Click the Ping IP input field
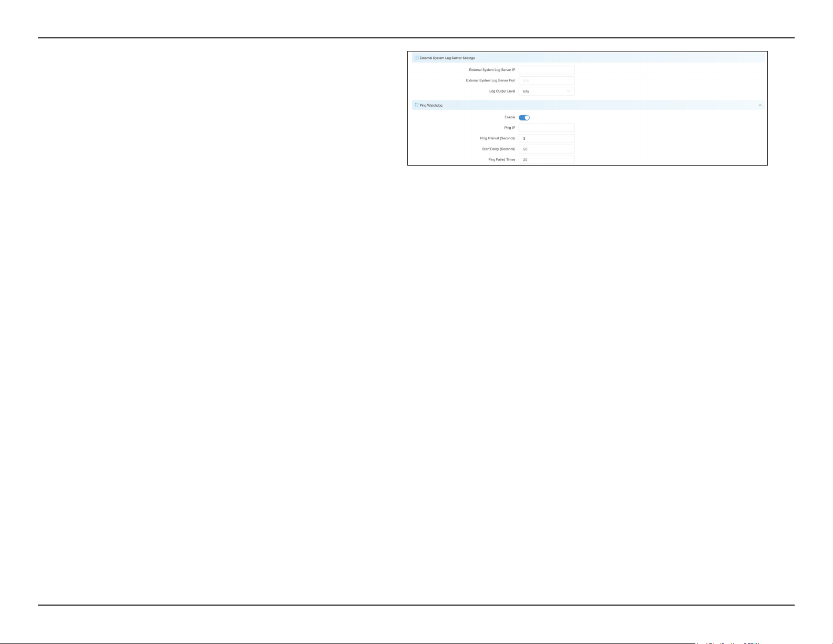 point(547,128)
